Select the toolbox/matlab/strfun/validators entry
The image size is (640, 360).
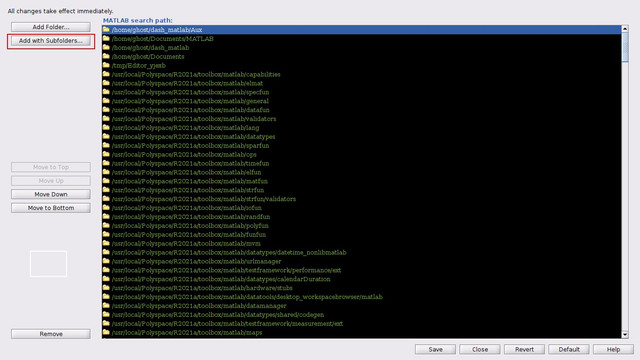point(362,199)
